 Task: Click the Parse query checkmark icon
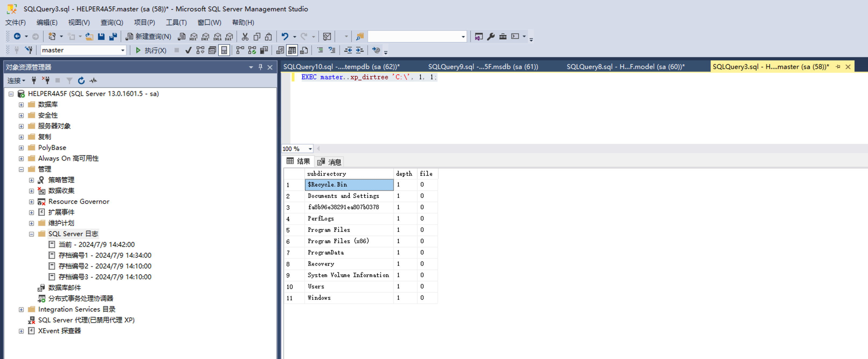tap(188, 50)
